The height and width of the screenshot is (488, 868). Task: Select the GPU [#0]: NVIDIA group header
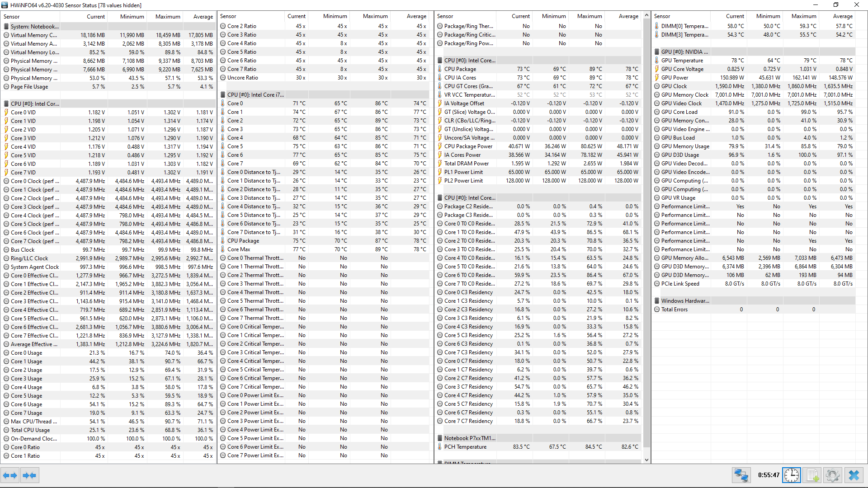coord(684,52)
